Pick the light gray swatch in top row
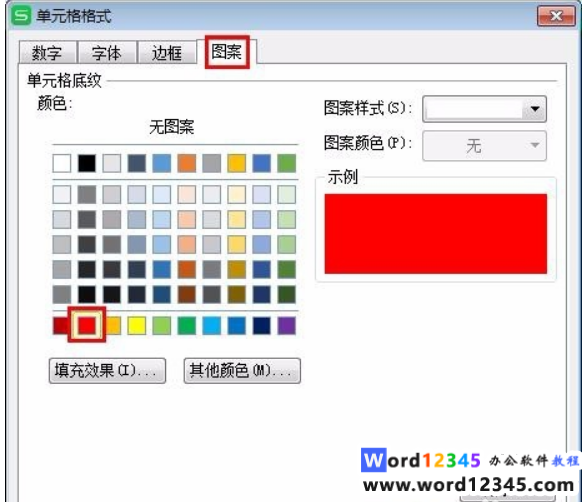The width and height of the screenshot is (584, 502). [x=112, y=163]
